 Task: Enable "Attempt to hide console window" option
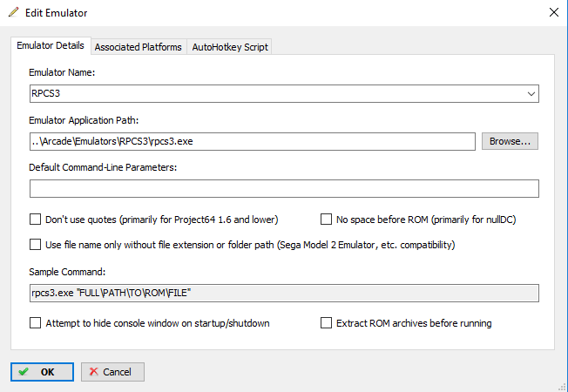(35, 323)
